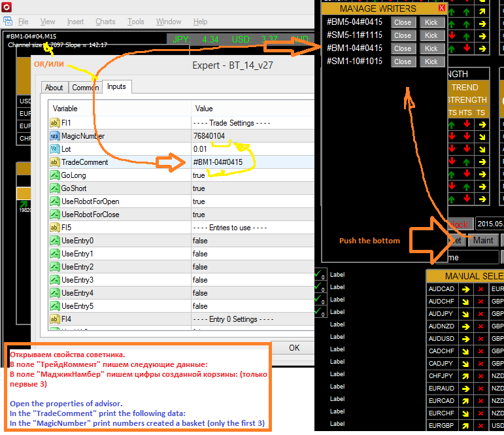Click the FI1 string variable icon

pyautogui.click(x=55, y=123)
